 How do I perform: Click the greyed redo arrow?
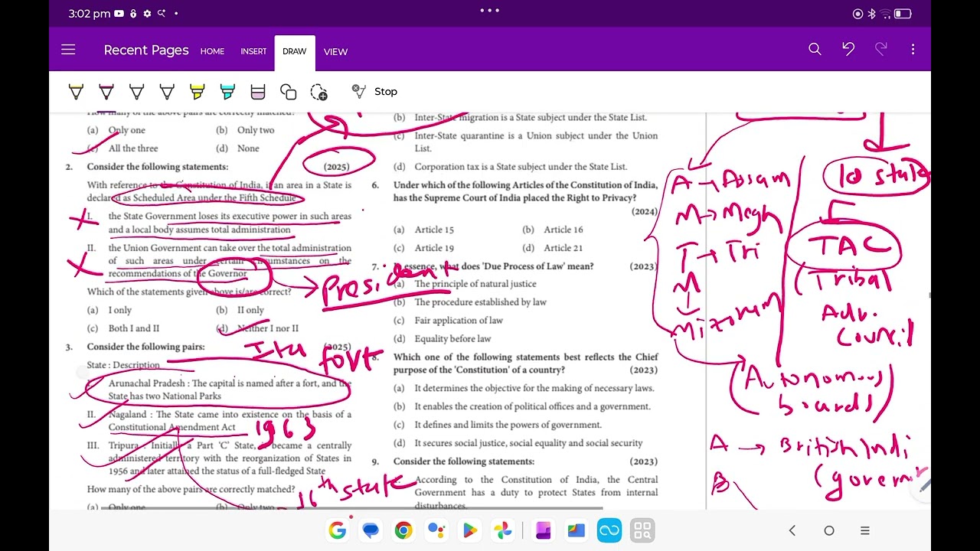point(881,49)
